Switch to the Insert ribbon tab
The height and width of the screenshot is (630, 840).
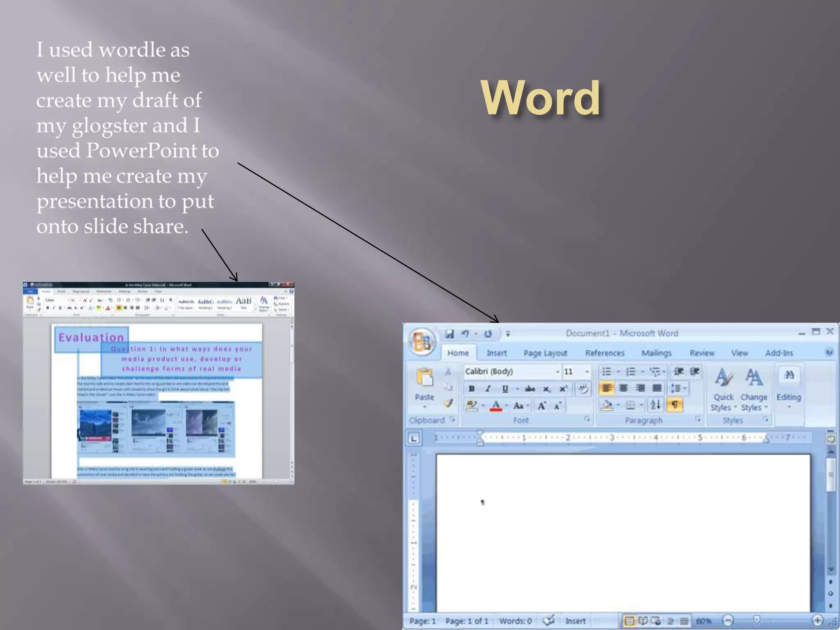[496, 353]
